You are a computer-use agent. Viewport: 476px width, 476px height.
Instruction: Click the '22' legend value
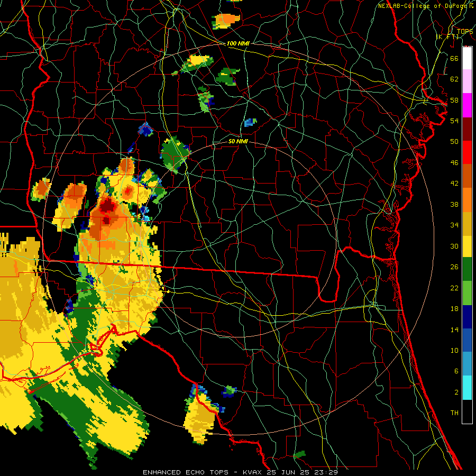pyautogui.click(x=454, y=288)
